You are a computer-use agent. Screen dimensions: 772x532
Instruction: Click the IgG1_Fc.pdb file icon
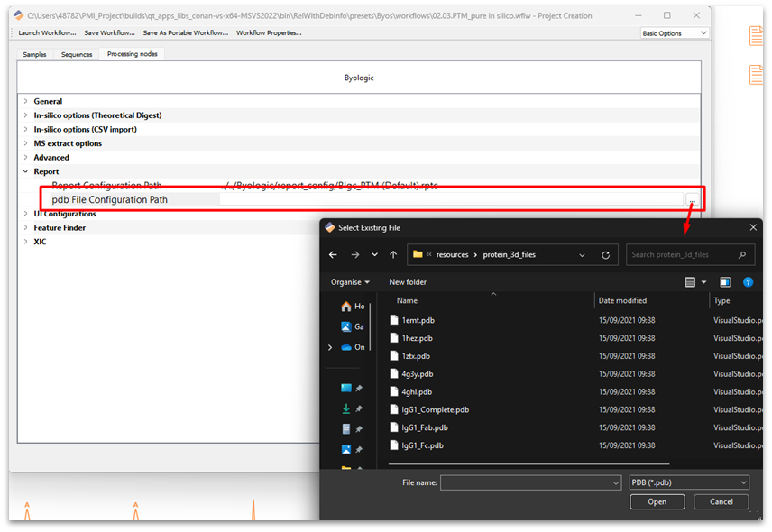tap(393, 445)
